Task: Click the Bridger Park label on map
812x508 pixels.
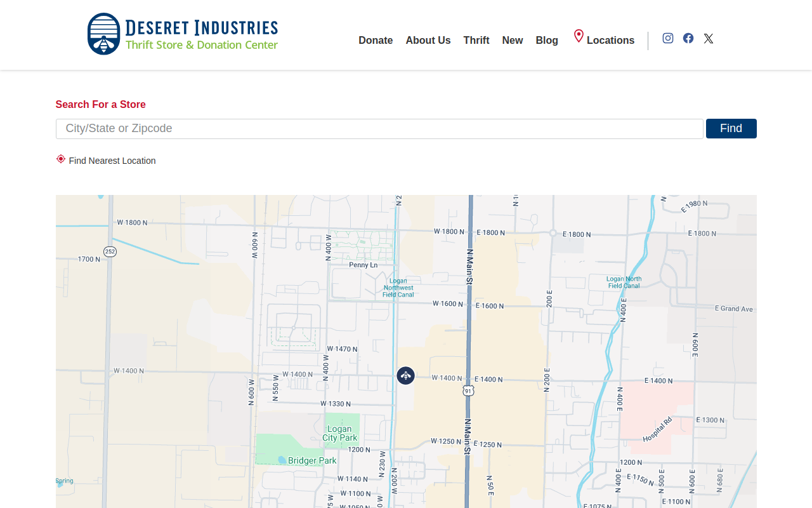Action: (312, 460)
